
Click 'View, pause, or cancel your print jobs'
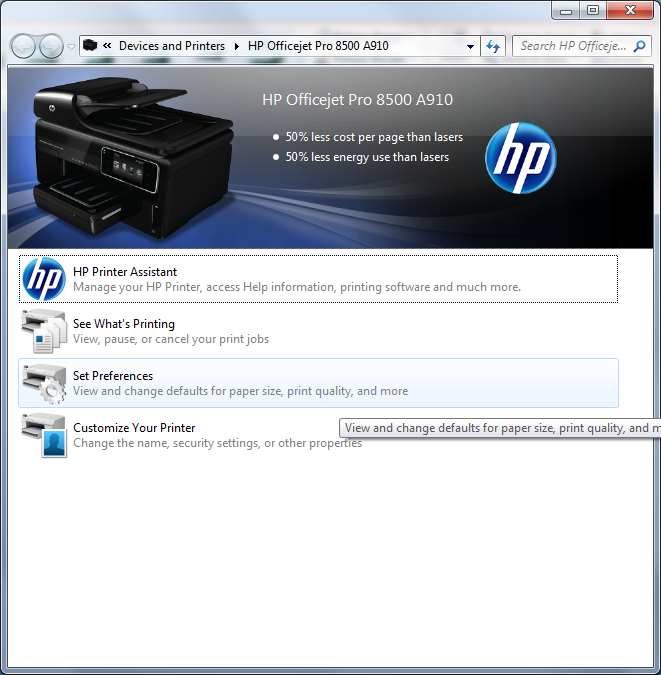[171, 339]
